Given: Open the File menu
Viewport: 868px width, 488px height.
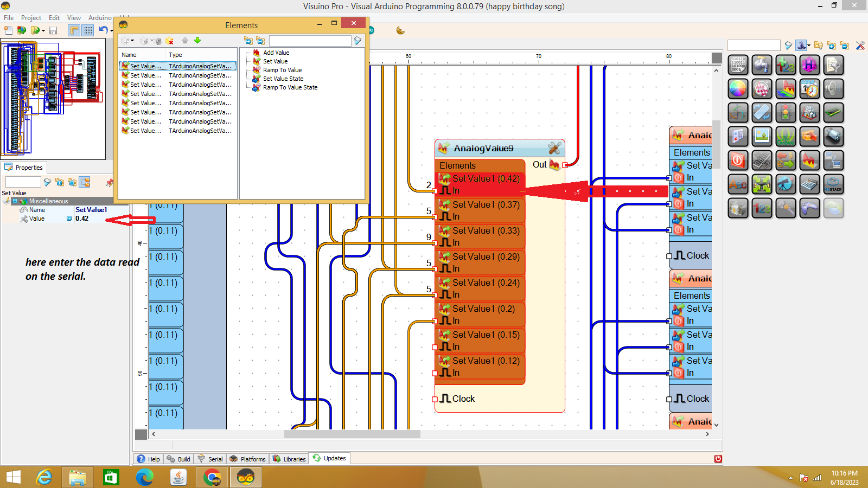Looking at the screenshot, I should [x=9, y=18].
